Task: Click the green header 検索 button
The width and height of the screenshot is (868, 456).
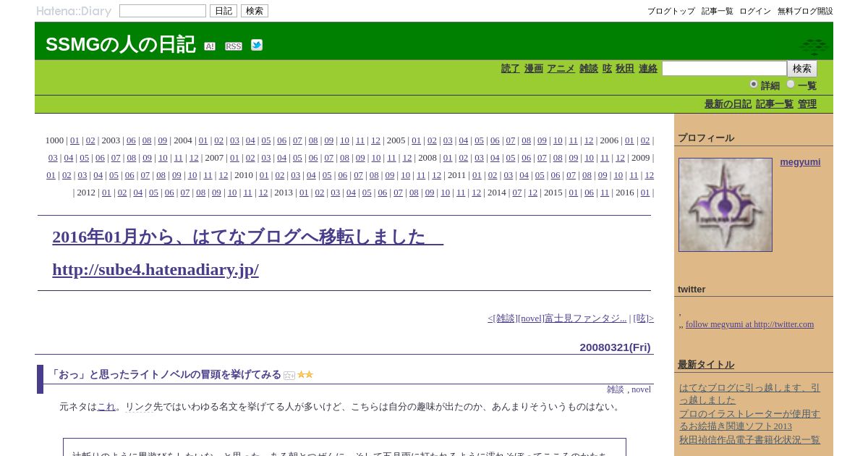Action: tap(802, 69)
